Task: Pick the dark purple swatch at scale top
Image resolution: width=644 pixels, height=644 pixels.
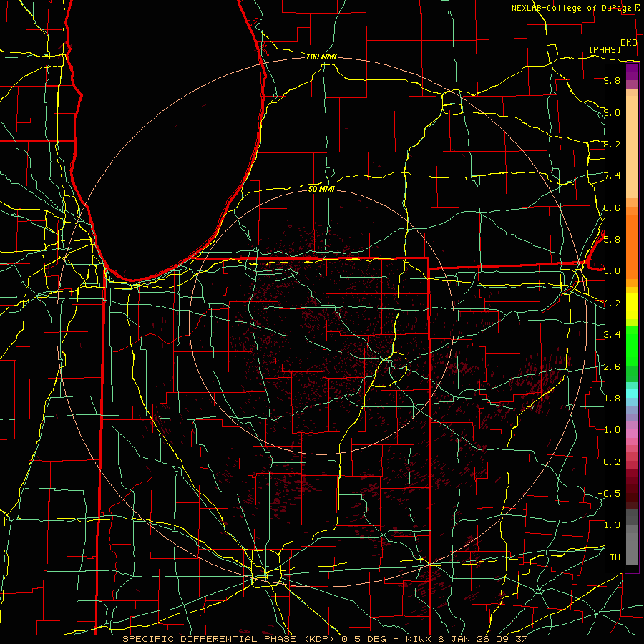Action: (632, 72)
